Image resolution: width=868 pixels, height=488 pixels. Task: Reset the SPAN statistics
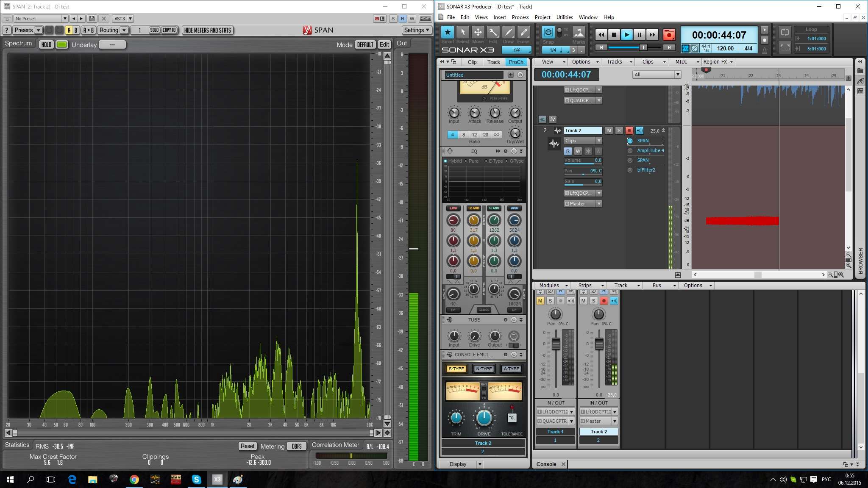[248, 446]
